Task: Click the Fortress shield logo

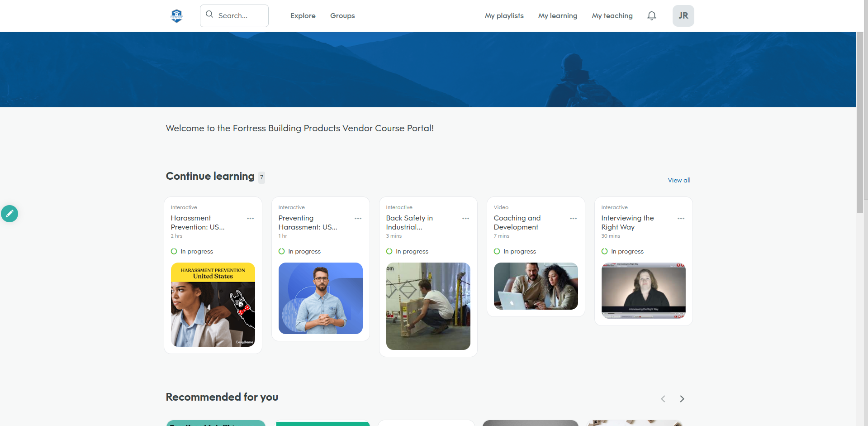Action: pos(176,16)
